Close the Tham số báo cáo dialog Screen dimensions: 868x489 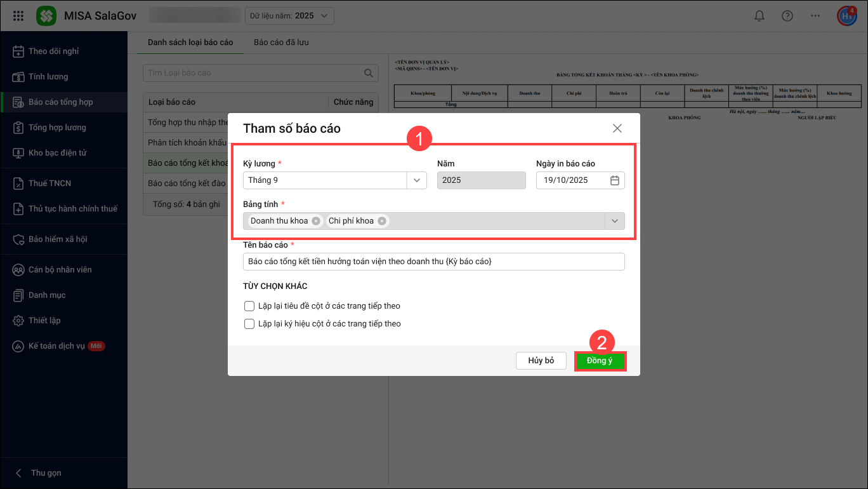coord(617,128)
